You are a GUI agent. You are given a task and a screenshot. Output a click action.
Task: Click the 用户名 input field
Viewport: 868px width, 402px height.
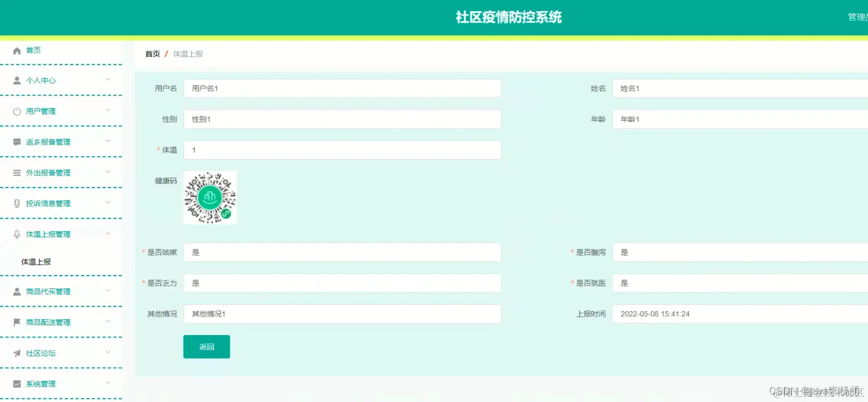(x=342, y=89)
